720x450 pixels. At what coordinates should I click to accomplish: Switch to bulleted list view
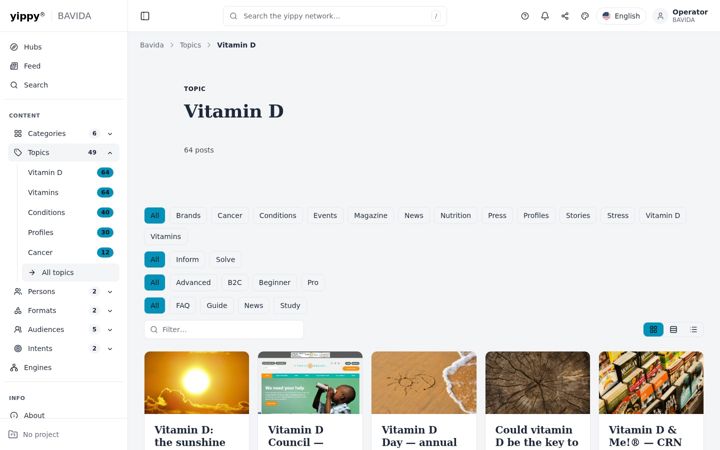click(693, 330)
